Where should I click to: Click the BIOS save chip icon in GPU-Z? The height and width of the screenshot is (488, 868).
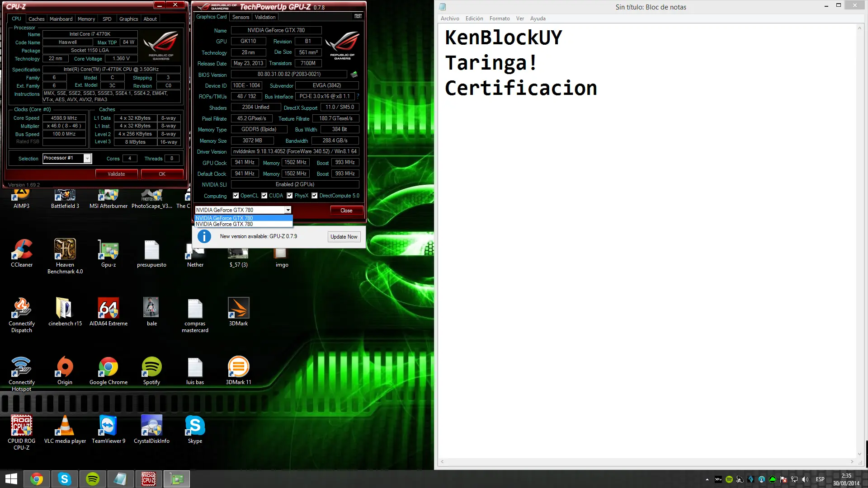pyautogui.click(x=354, y=74)
